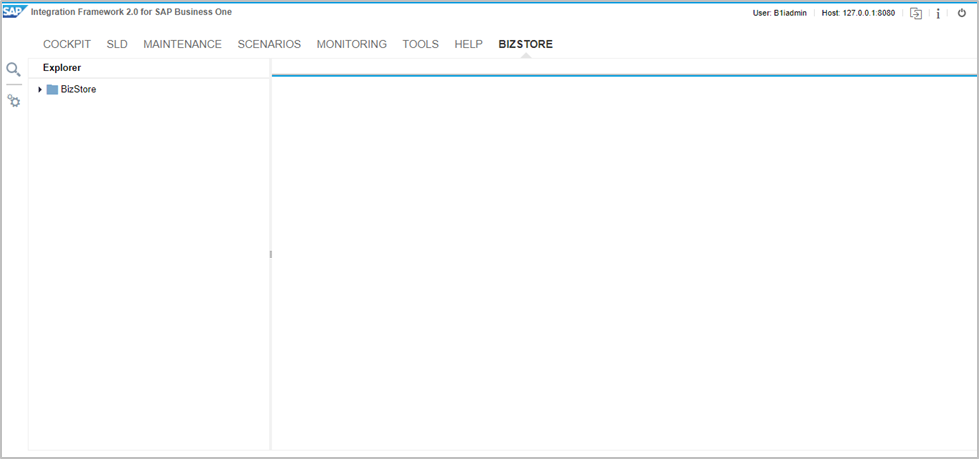Open the MAINTENANCE menu
Viewport: 979px width, 459px height.
tap(182, 44)
